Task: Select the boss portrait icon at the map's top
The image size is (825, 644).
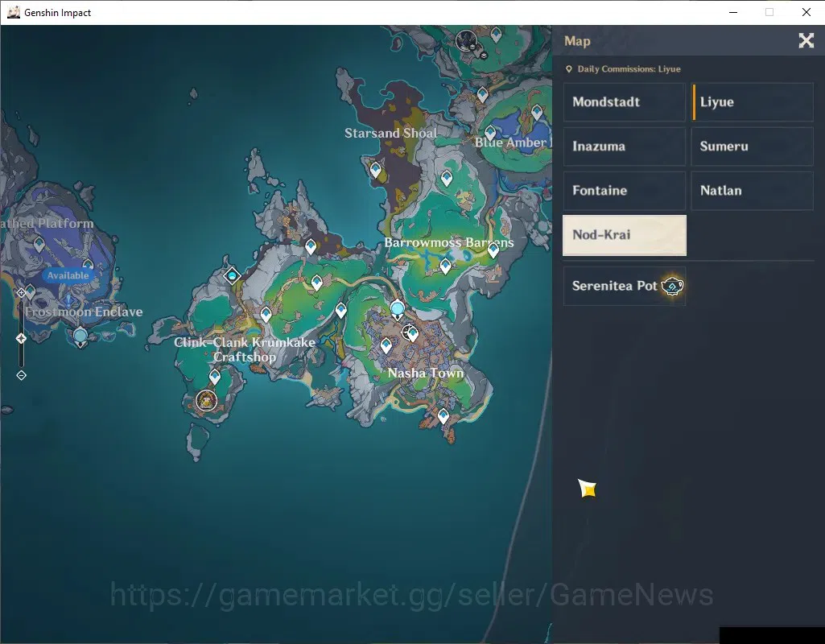Action: (466, 40)
